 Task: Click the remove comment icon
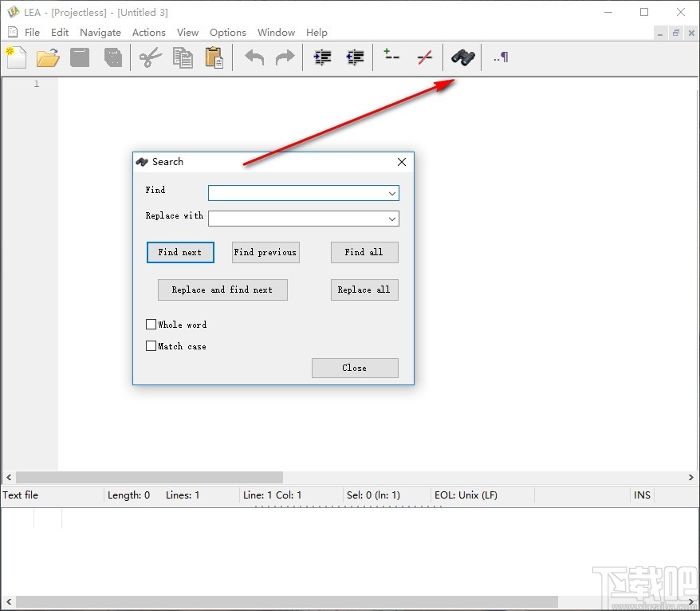click(x=424, y=57)
